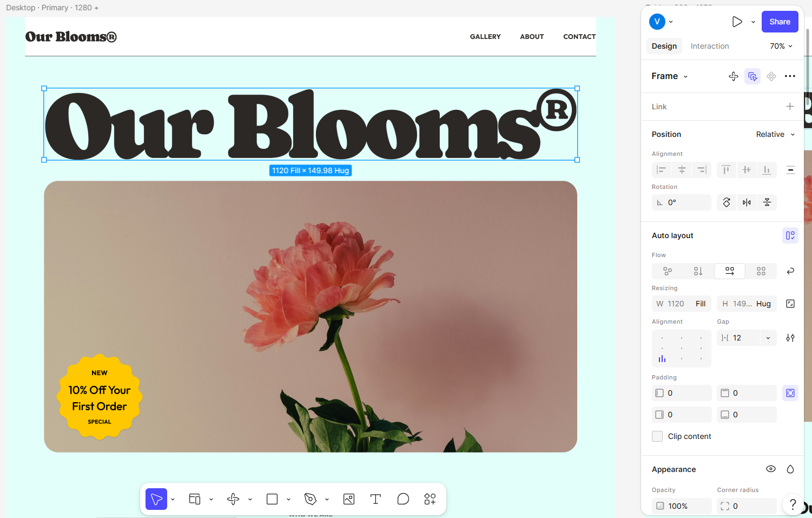Toggle individual padding sides button
The width and height of the screenshot is (812, 518).
(790, 393)
